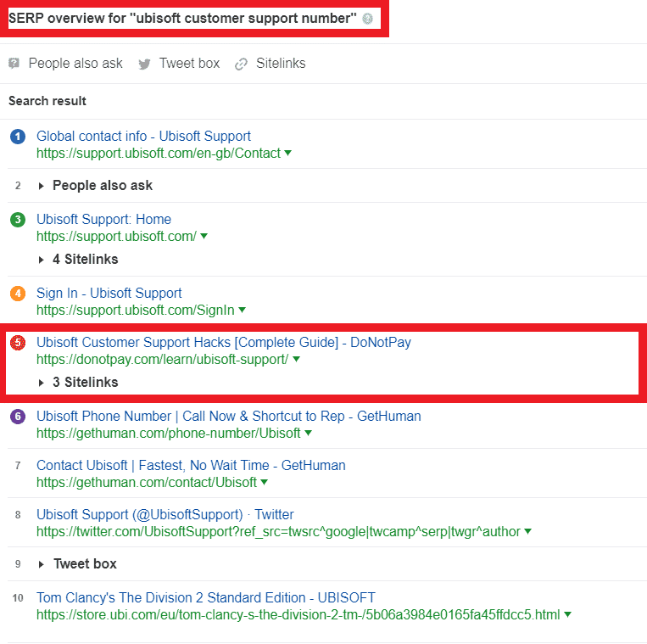Click the orange position 4 badge
The image size is (647, 644).
[18, 294]
